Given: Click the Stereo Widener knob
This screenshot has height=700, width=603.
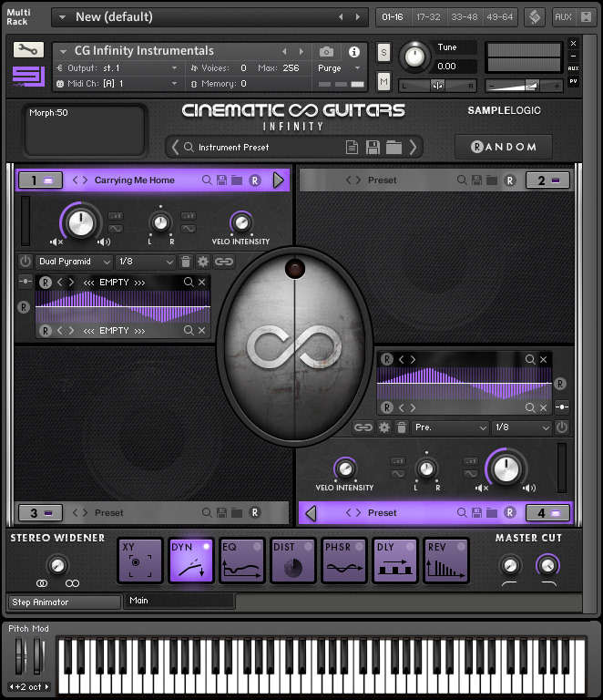Looking at the screenshot, I should pyautogui.click(x=57, y=565).
